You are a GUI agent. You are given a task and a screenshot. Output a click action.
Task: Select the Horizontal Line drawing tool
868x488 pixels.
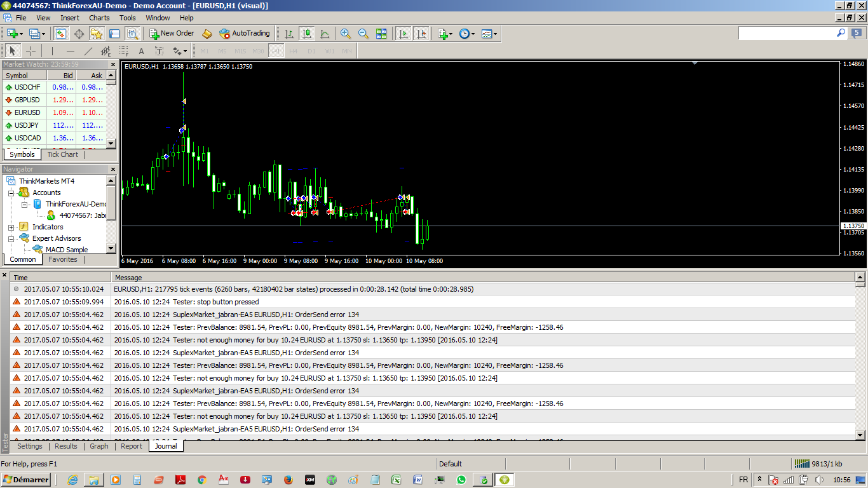(x=70, y=51)
